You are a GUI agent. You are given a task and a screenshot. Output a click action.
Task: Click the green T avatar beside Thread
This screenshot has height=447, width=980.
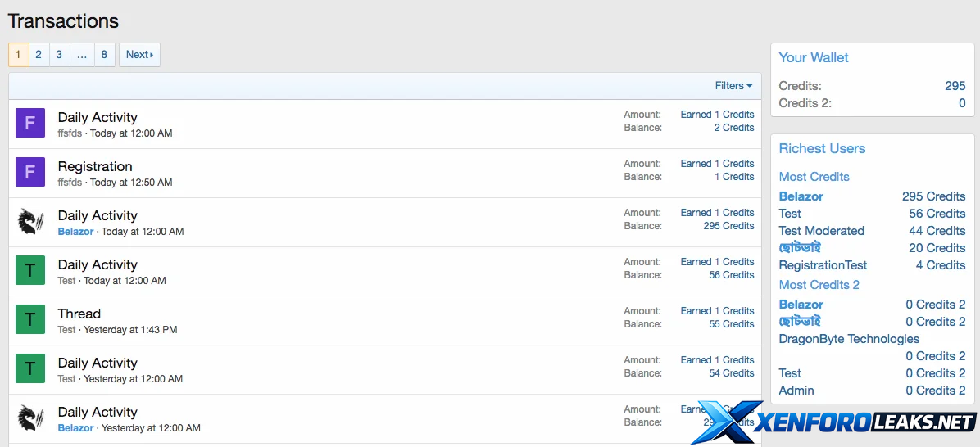click(30, 320)
